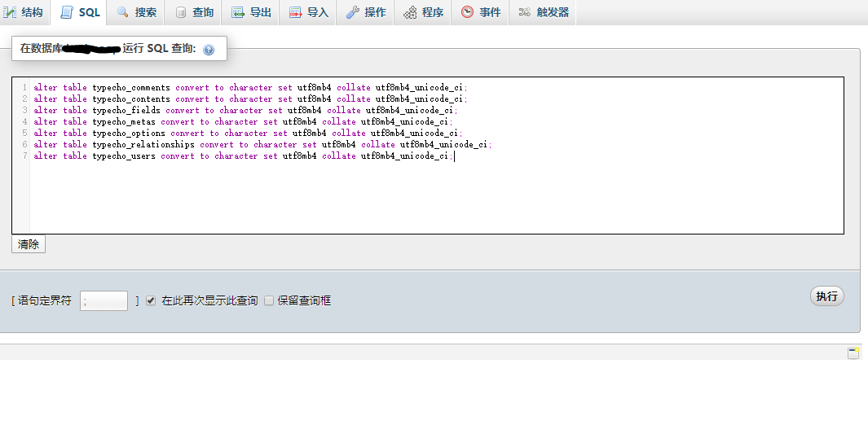This screenshot has width=868, height=447.
Task: Click the typecho_relationships table name in line 6
Action: pyautogui.click(x=143, y=144)
